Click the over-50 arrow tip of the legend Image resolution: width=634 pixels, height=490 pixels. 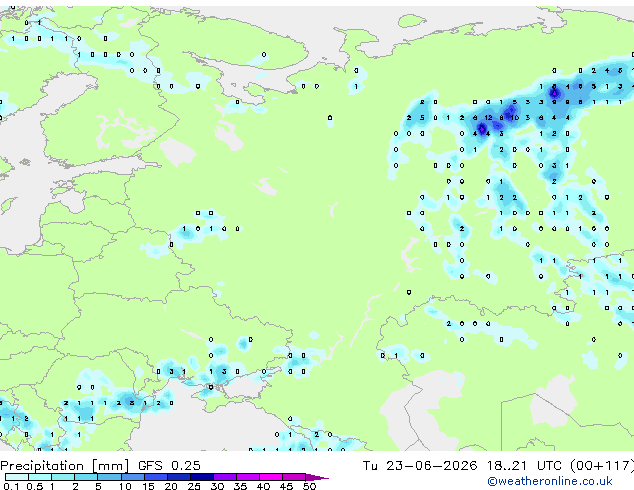[317, 478]
